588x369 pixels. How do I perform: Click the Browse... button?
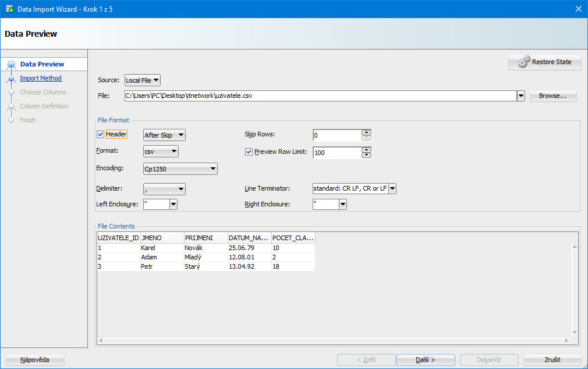coord(552,96)
